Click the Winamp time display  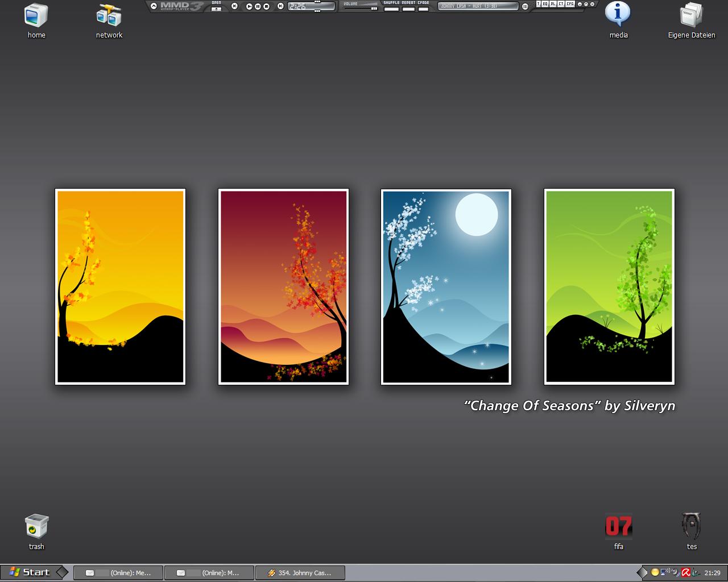[311, 7]
